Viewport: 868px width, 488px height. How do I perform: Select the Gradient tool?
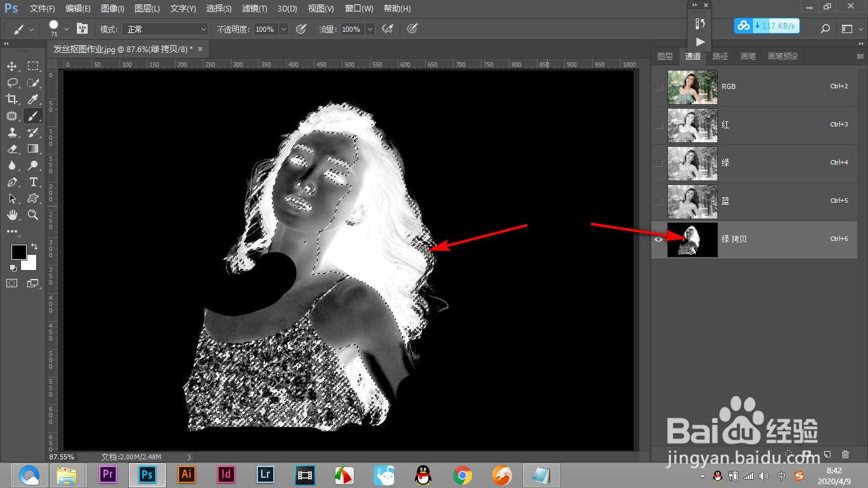tap(33, 149)
